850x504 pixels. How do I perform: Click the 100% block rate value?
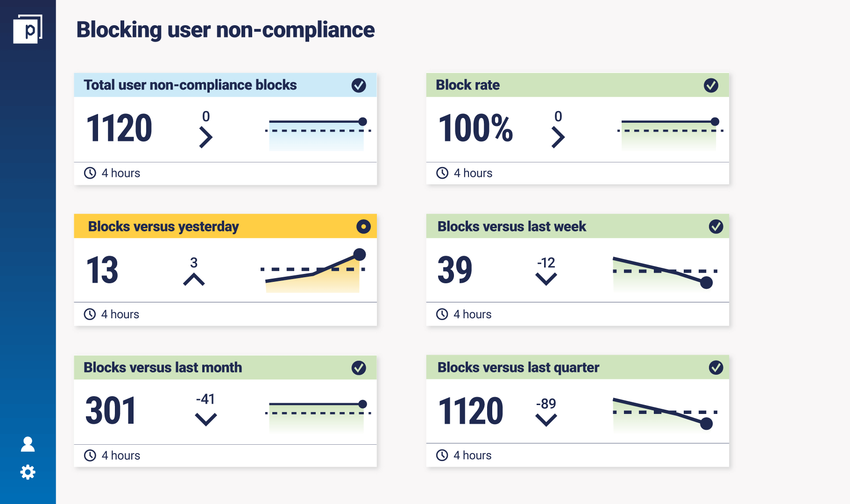[475, 128]
